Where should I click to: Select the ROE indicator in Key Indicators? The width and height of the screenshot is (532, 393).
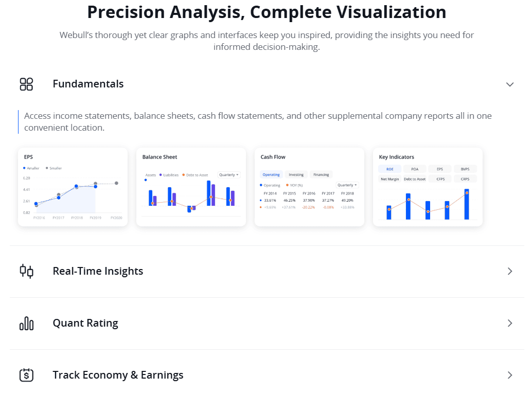point(389,169)
